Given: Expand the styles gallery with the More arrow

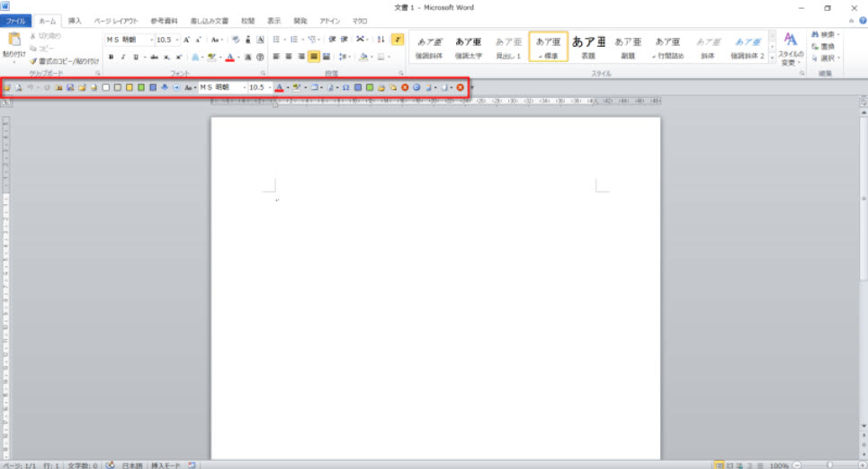Looking at the screenshot, I should (x=772, y=59).
